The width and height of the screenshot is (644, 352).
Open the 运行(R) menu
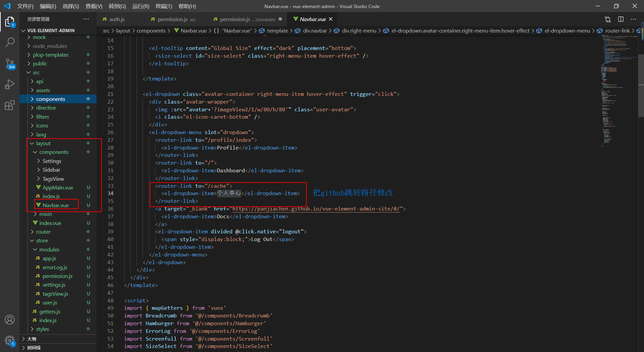[x=141, y=6]
